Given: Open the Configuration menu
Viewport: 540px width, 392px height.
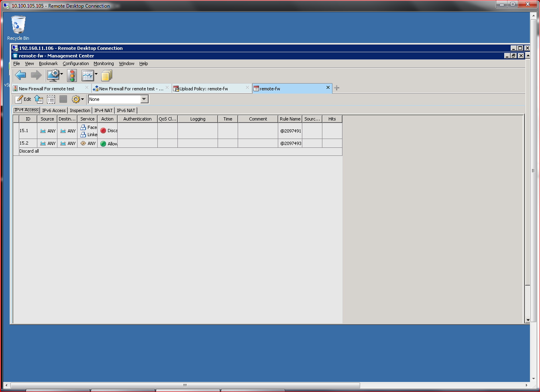Looking at the screenshot, I should click(76, 63).
